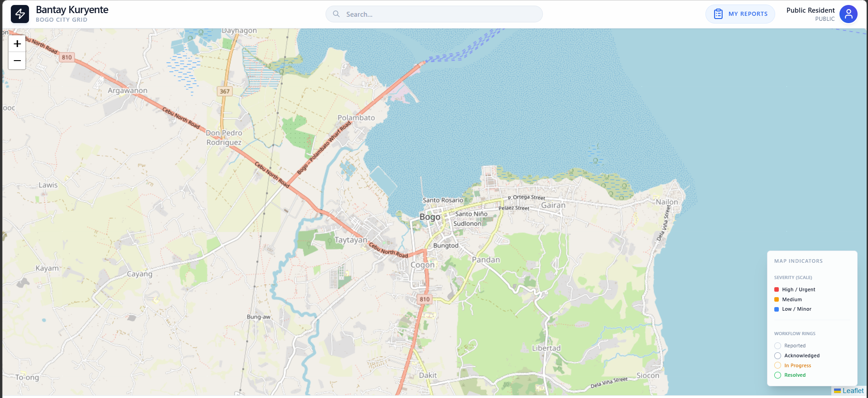Click the Cayang label on map
The height and width of the screenshot is (398, 868).
pos(139,274)
